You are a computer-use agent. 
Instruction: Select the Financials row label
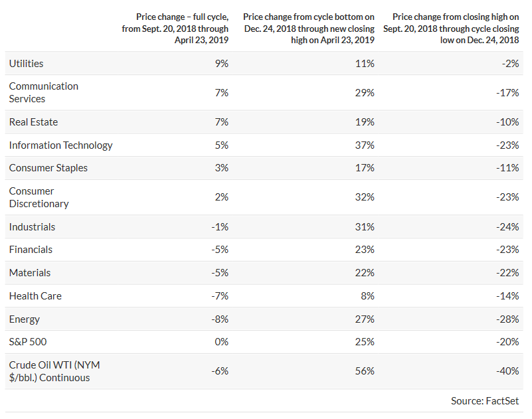point(31,250)
